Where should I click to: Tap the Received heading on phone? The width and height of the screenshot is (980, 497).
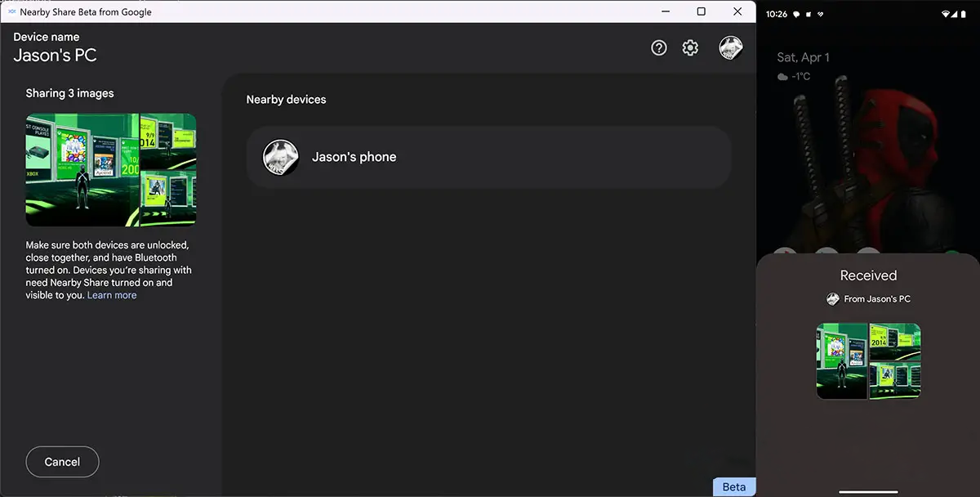click(x=869, y=275)
